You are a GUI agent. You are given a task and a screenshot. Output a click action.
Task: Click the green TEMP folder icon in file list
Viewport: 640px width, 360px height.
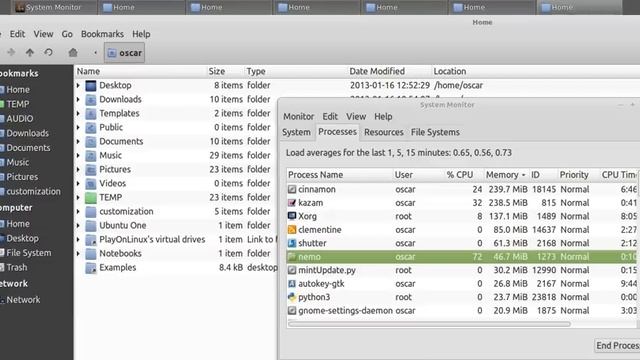pyautogui.click(x=91, y=198)
